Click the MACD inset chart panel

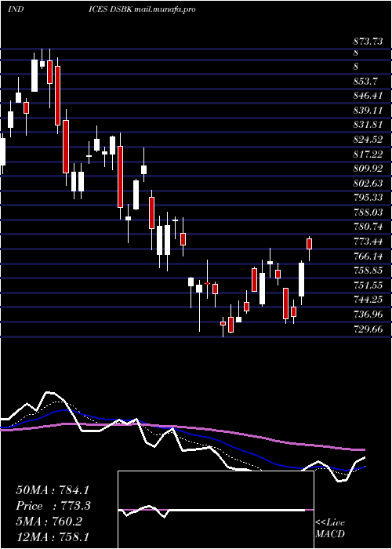(216, 510)
